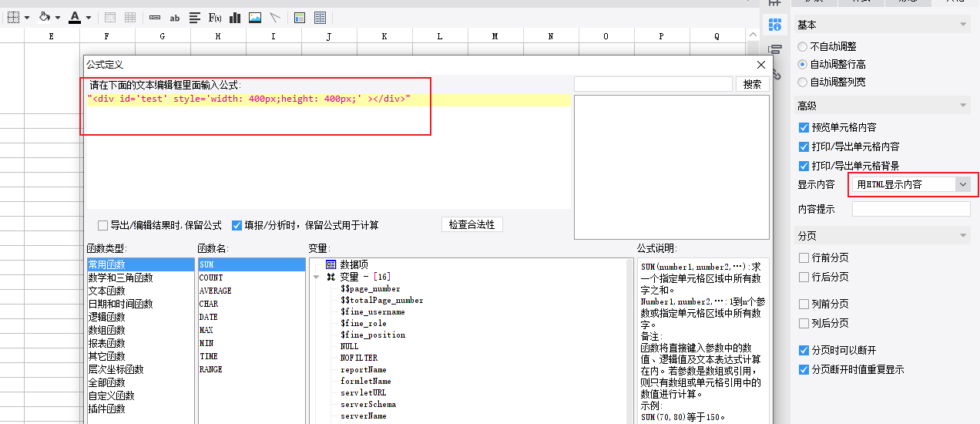Click the 内容提示 input field

[911, 209]
